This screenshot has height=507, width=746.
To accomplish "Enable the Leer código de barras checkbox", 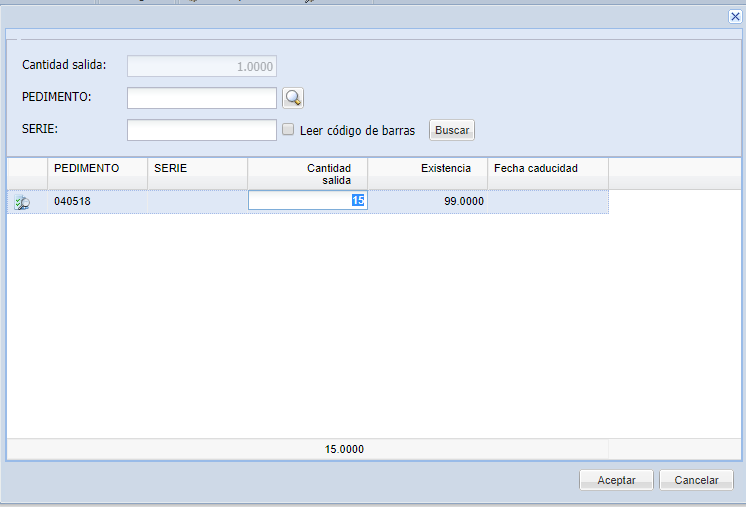I will coord(288,130).
